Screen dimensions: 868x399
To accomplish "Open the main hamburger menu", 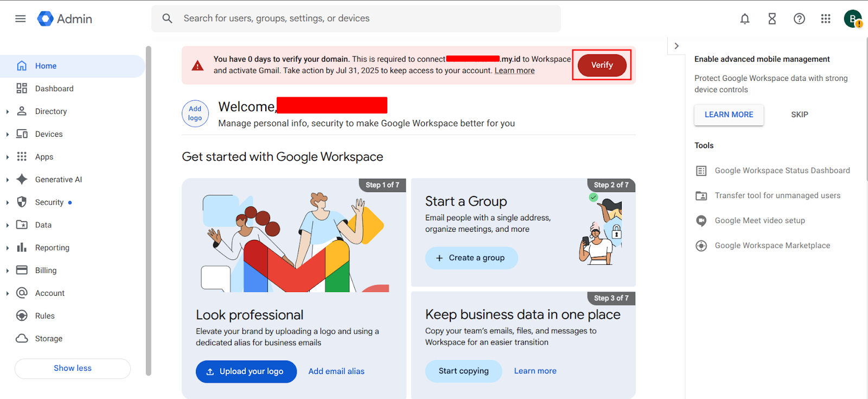I will coord(21,18).
